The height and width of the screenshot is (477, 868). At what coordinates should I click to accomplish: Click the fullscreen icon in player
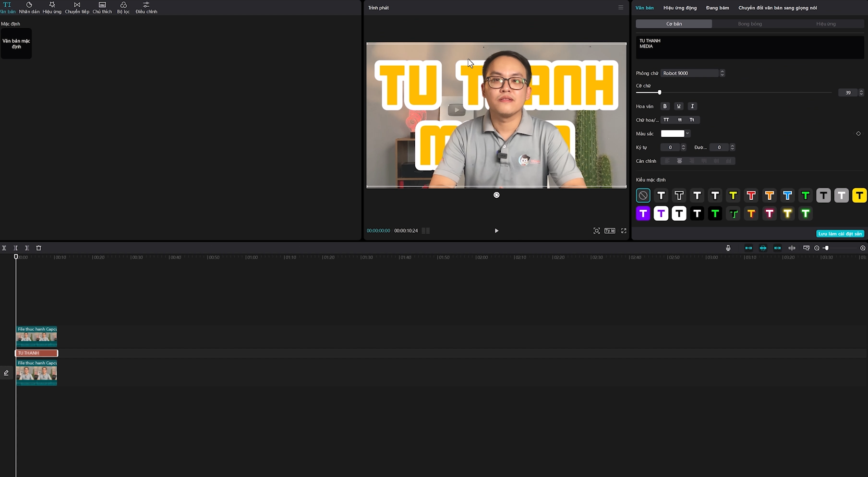click(x=624, y=231)
